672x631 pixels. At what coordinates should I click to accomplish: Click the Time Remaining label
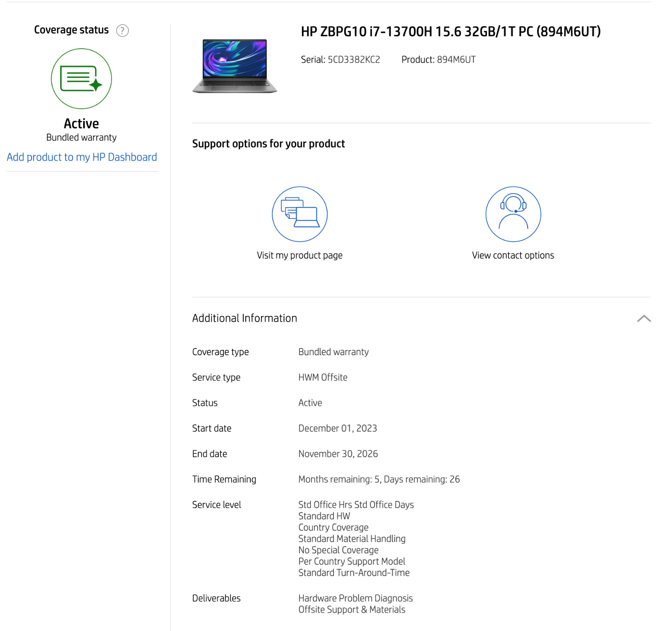click(x=224, y=479)
